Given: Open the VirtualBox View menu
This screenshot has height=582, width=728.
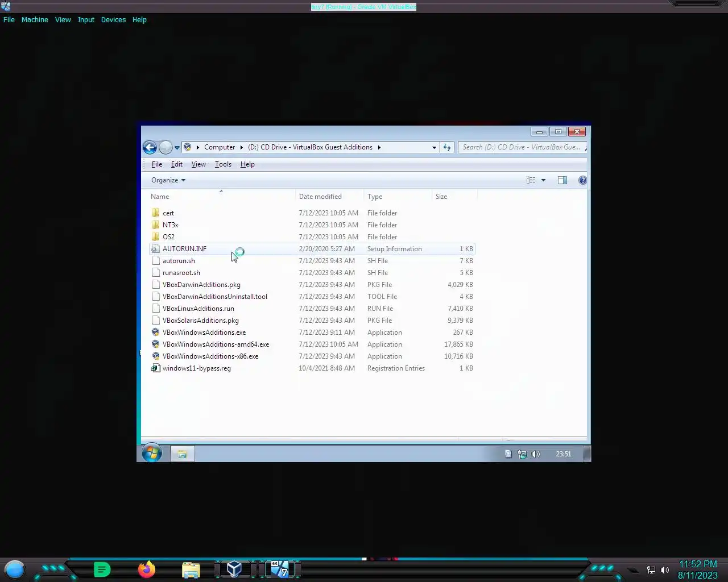Looking at the screenshot, I should pyautogui.click(x=63, y=19).
